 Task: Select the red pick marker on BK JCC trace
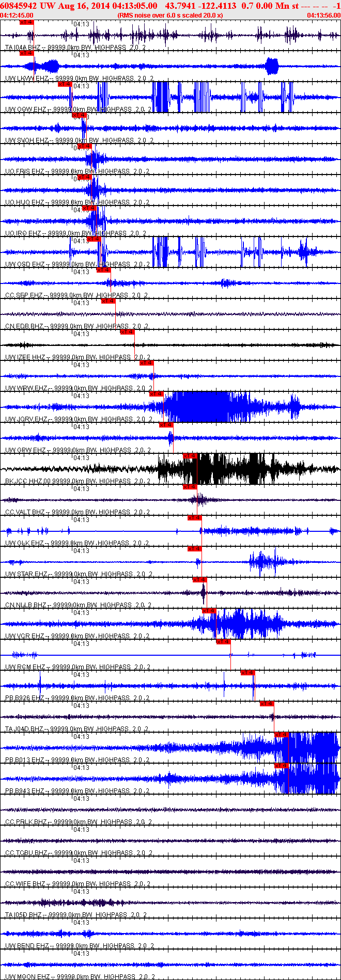tap(190, 455)
